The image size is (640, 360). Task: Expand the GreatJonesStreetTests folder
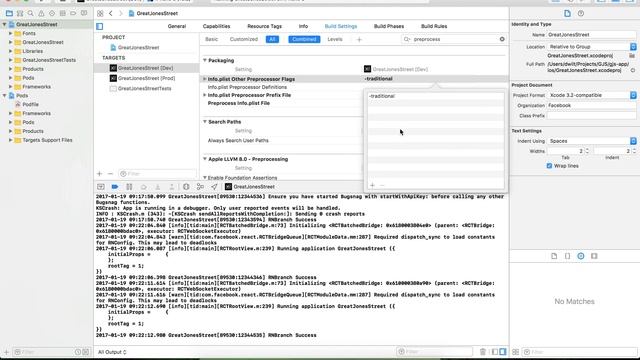(x=10, y=60)
